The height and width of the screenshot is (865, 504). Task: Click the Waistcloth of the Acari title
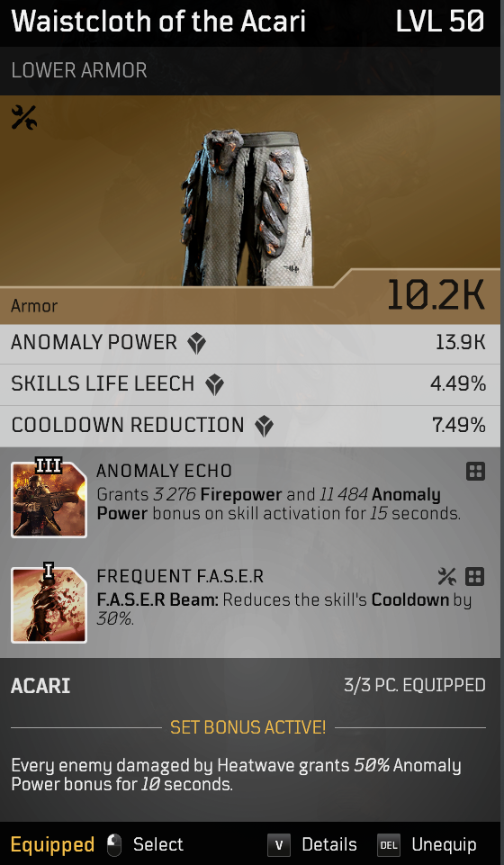click(x=158, y=22)
